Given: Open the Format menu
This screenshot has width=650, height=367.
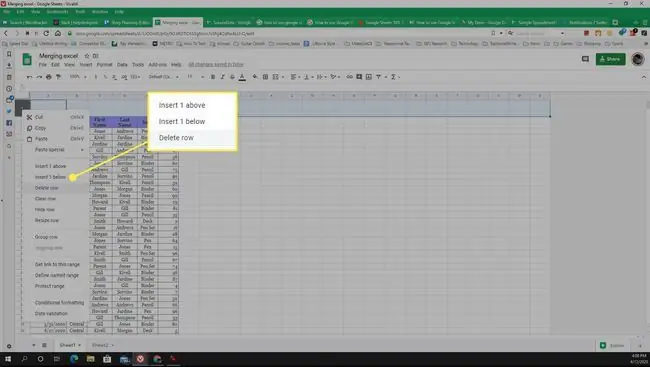Looking at the screenshot, I should tap(104, 65).
